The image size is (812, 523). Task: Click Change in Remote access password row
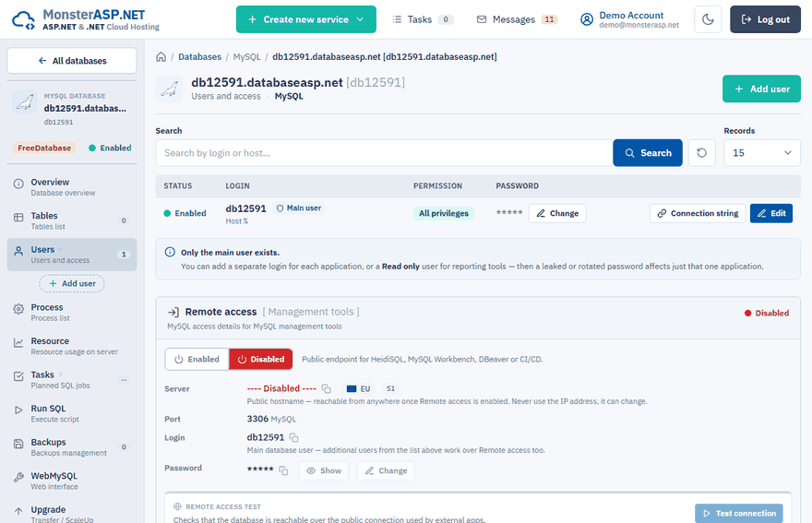pos(386,470)
